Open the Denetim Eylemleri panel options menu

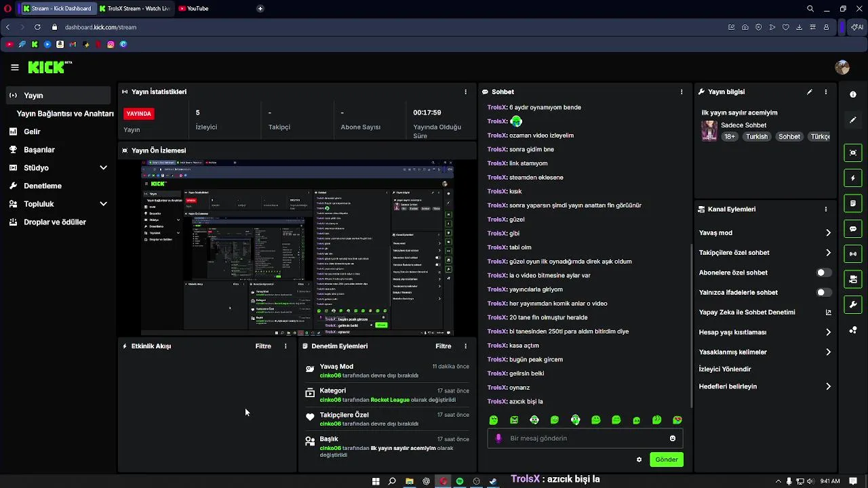[465, 346]
